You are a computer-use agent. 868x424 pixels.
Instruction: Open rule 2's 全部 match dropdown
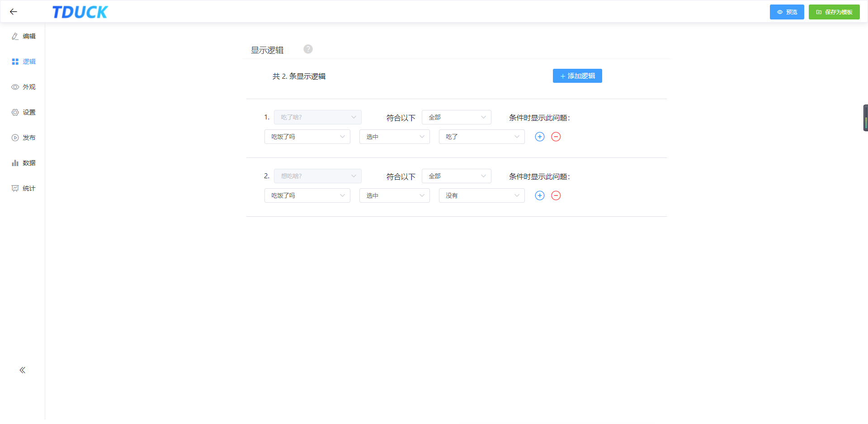click(x=457, y=176)
